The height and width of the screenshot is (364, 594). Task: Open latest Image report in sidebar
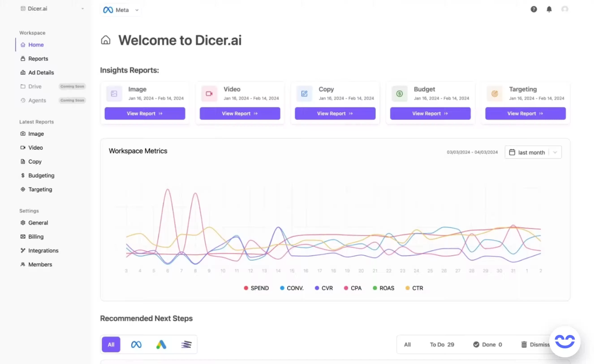(x=36, y=134)
